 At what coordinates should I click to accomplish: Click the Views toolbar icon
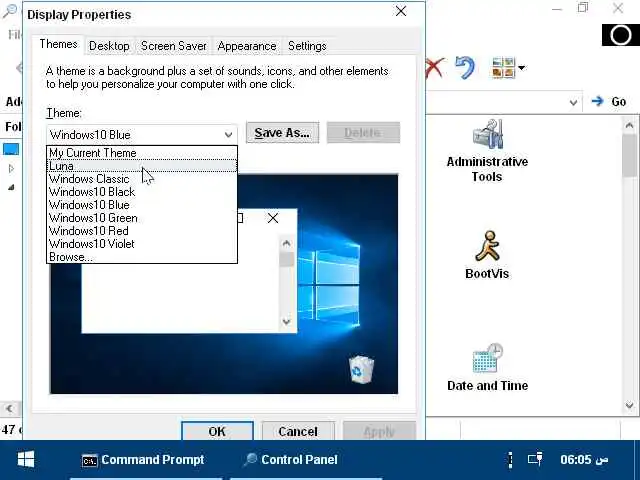[503, 67]
